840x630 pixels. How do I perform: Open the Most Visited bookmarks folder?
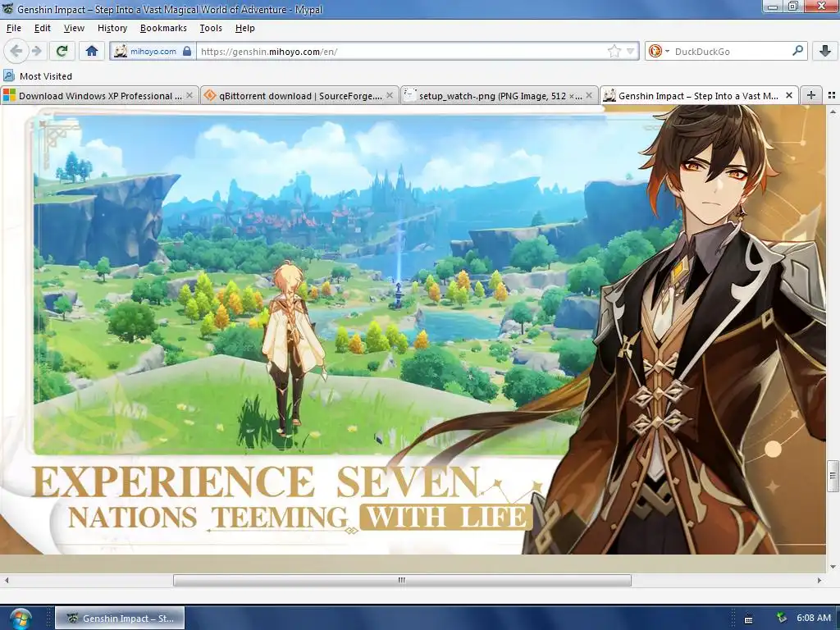tap(38, 76)
